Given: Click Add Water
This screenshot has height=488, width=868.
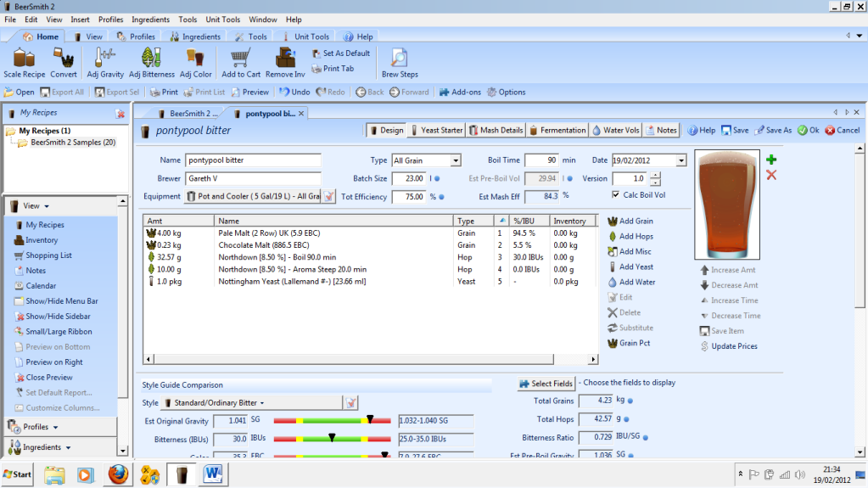Looking at the screenshot, I should click(631, 282).
